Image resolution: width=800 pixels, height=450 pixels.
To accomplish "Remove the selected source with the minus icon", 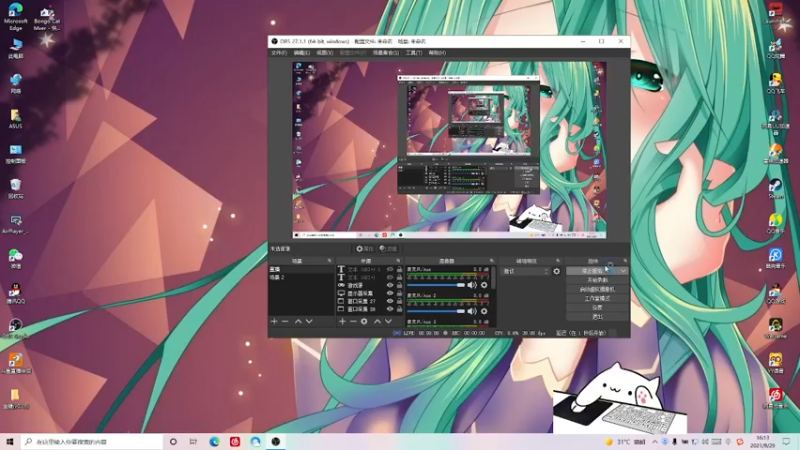I will [x=353, y=321].
